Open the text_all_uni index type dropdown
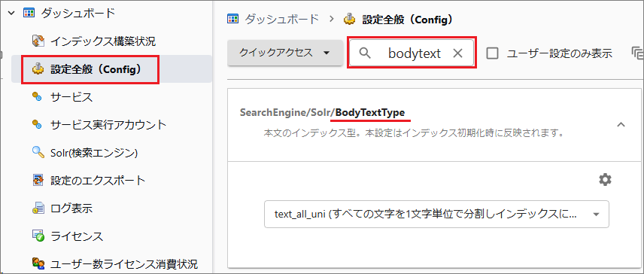 point(436,214)
